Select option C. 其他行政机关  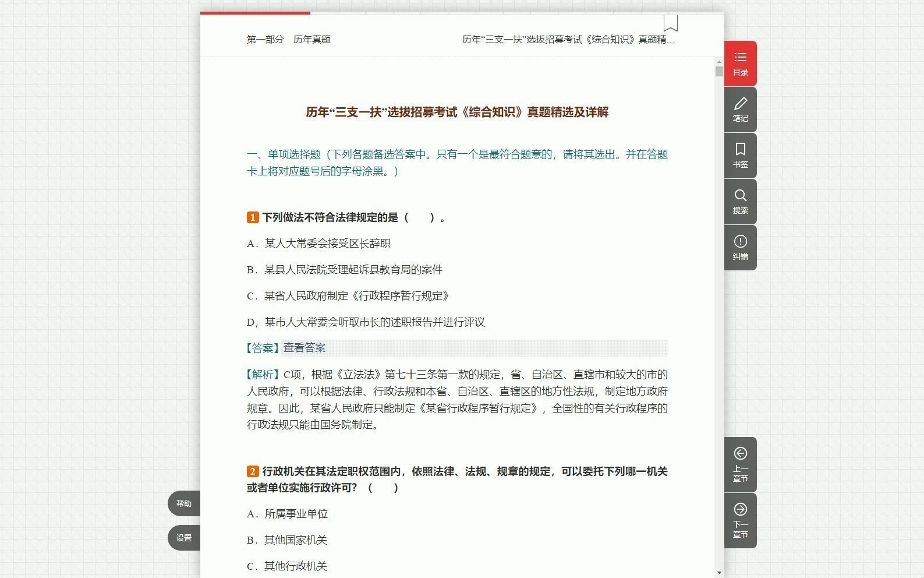287,566
